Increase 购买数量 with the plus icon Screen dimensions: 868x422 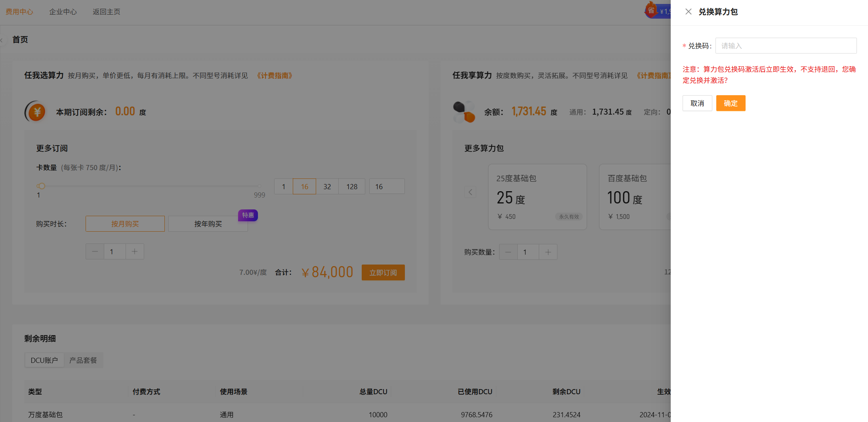pyautogui.click(x=548, y=252)
